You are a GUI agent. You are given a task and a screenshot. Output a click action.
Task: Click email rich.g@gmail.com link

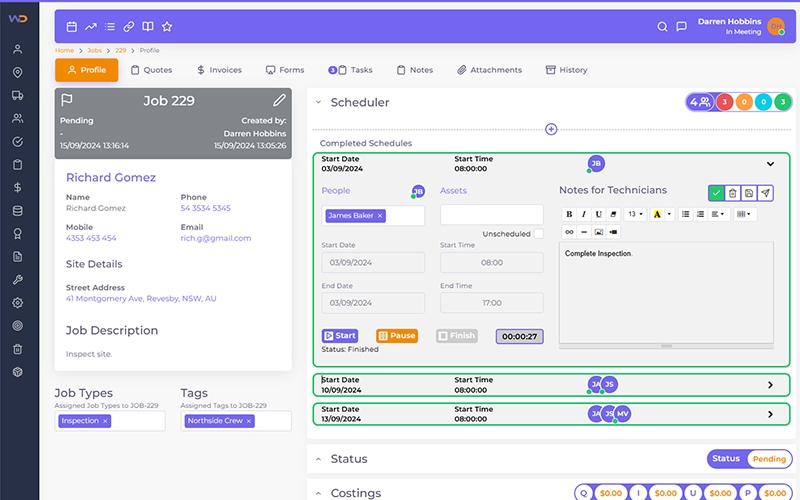tap(216, 238)
